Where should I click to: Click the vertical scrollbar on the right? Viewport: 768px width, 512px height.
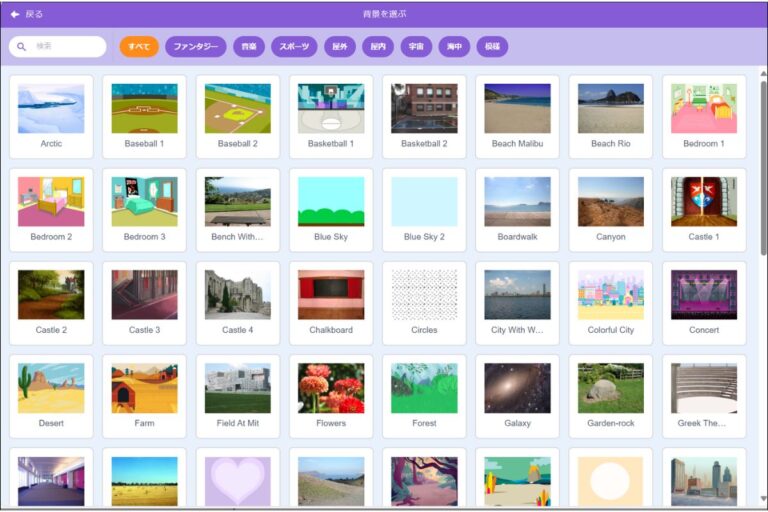(763, 170)
